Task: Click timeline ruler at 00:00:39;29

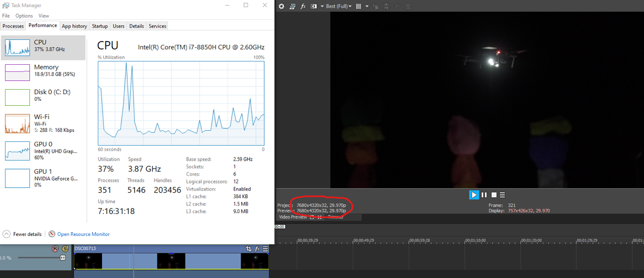Action: [308, 240]
